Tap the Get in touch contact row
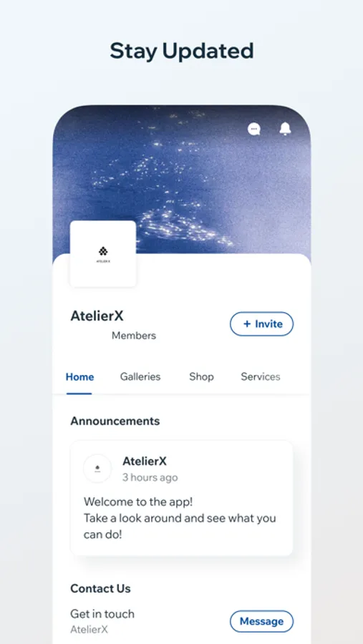 click(x=182, y=621)
